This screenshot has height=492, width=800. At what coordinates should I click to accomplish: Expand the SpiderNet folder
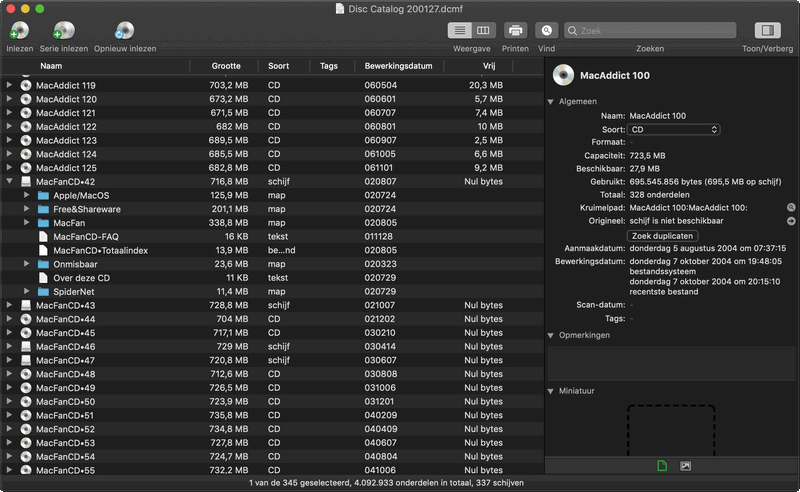27,291
